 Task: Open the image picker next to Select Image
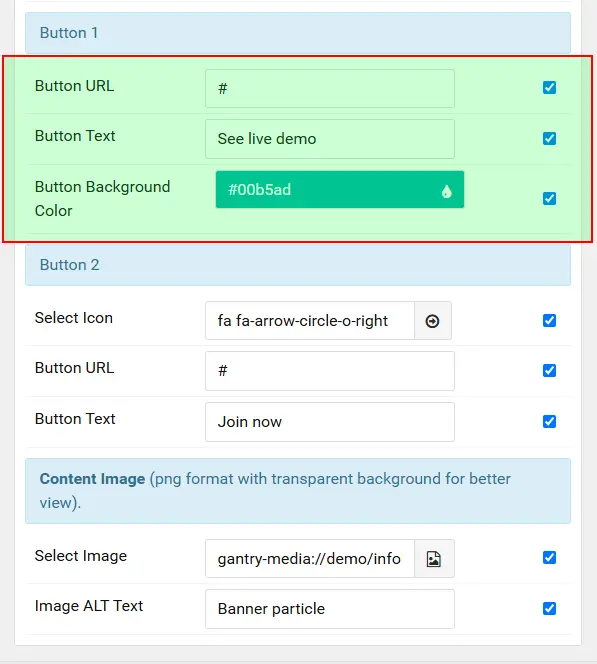(434, 559)
